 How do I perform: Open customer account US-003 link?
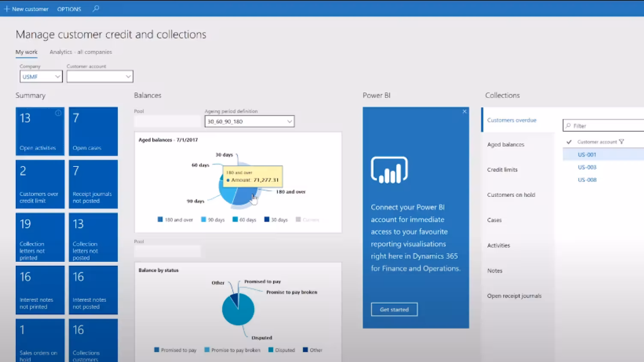click(587, 167)
